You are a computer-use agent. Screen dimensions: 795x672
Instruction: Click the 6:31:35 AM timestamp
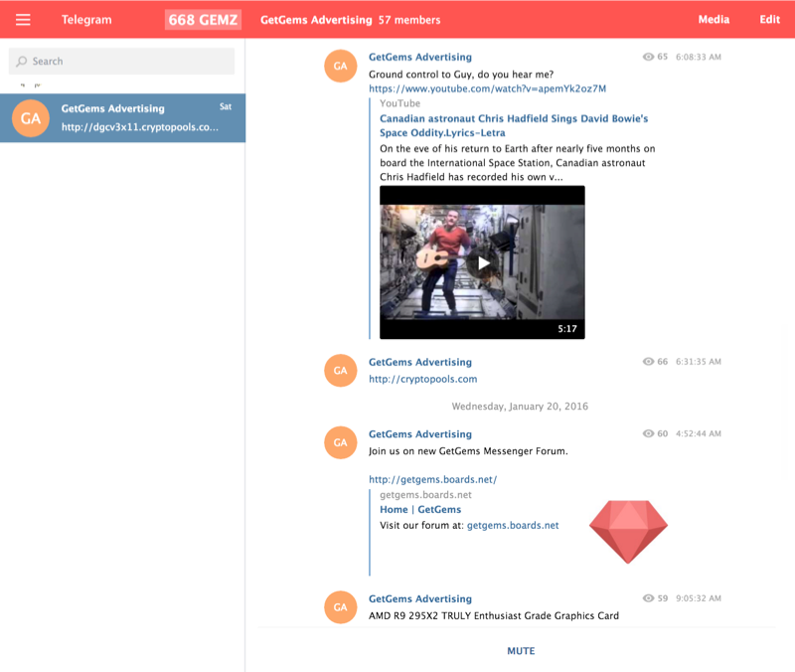click(699, 362)
